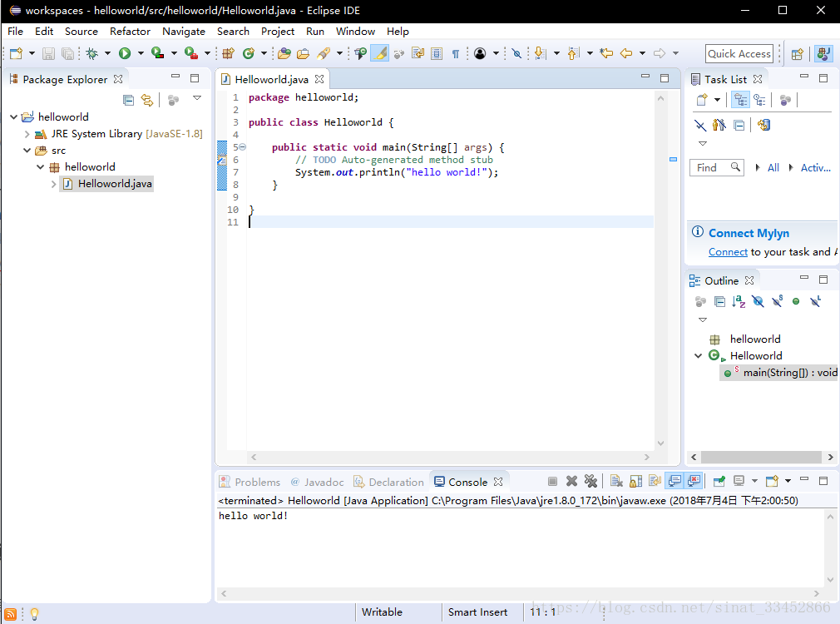This screenshot has width=840, height=624.
Task: Click the Synchronize Changed icon in Task List
Action: [x=764, y=126]
